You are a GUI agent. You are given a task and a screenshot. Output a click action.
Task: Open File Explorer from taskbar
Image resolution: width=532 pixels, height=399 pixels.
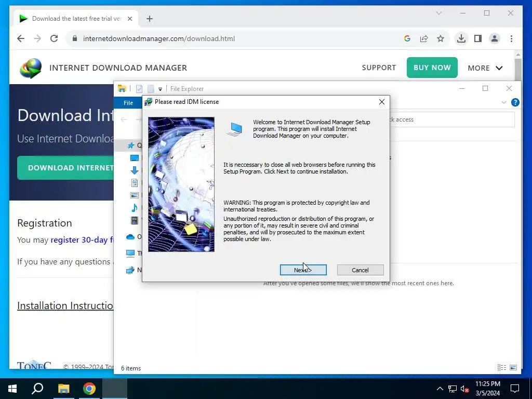click(63, 389)
